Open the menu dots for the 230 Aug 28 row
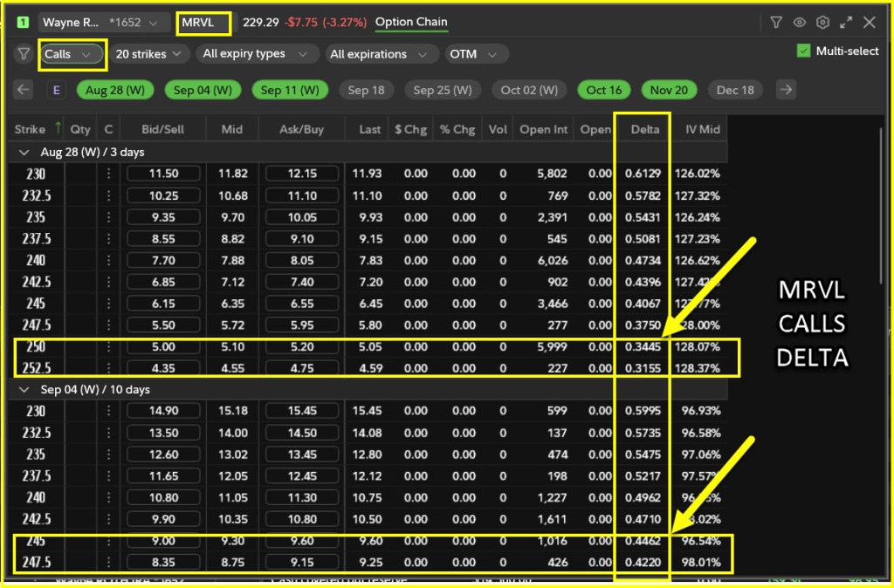The height and width of the screenshot is (588, 894). pos(108,174)
